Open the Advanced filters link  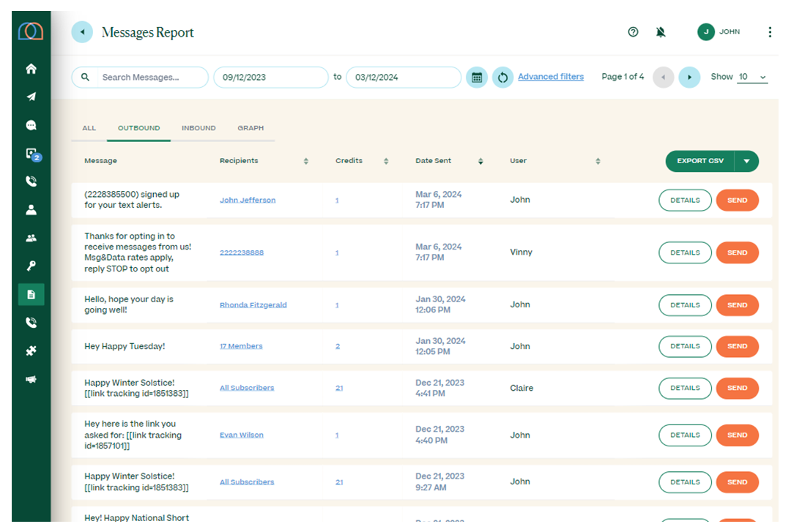[551, 77]
